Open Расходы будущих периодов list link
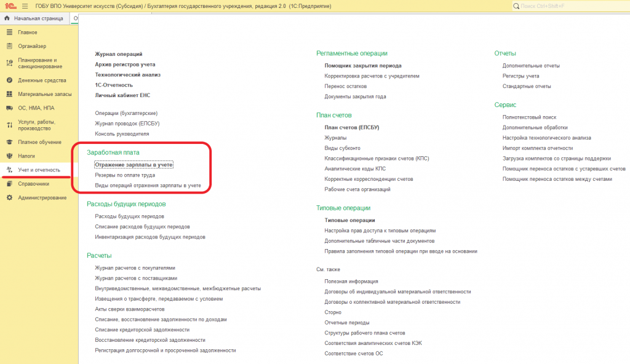Image resolution: width=630 pixels, height=364 pixels. [129, 216]
